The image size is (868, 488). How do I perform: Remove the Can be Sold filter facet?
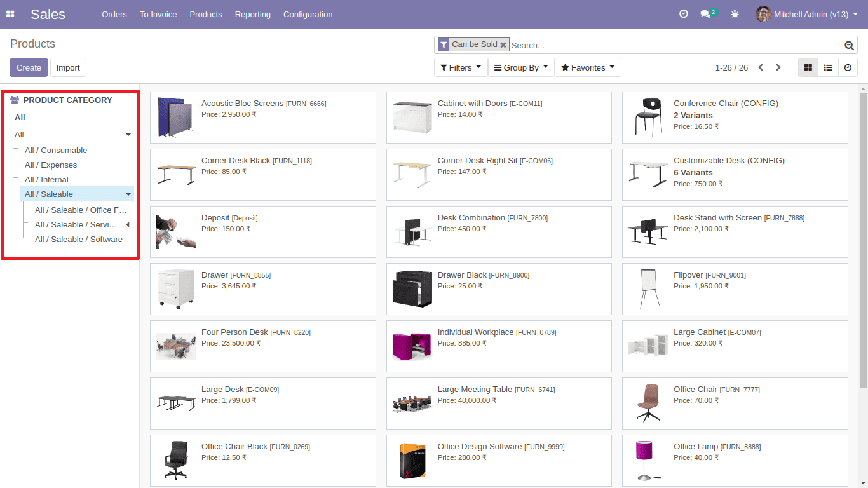click(503, 44)
